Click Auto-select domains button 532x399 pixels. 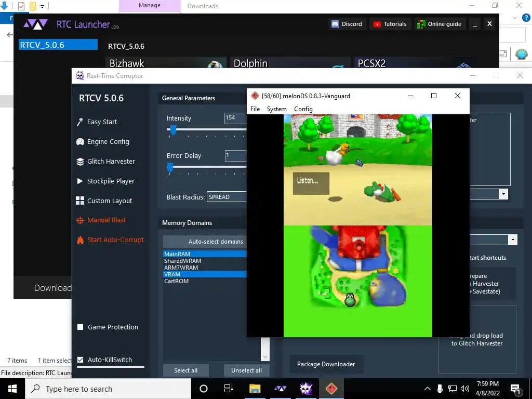(x=205, y=242)
